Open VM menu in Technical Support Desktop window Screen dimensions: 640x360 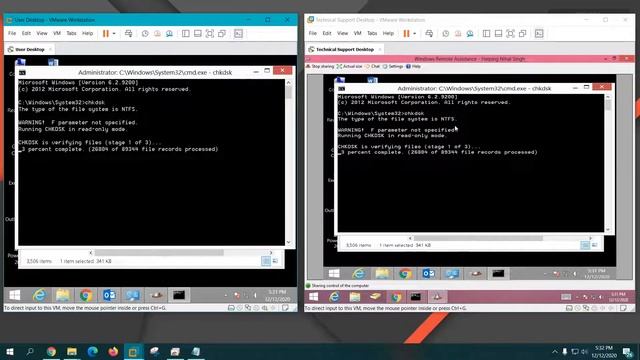357,33
